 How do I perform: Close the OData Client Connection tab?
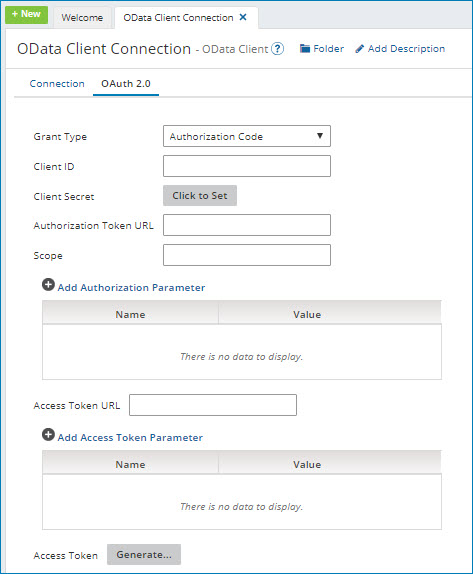coord(243,17)
